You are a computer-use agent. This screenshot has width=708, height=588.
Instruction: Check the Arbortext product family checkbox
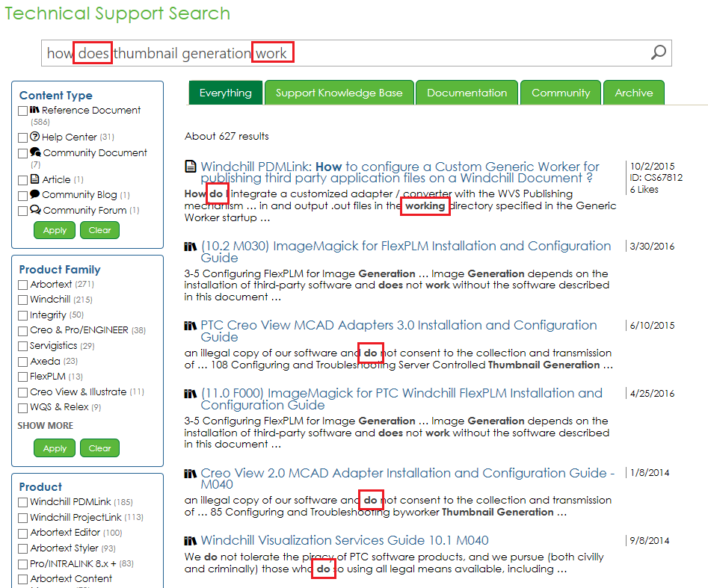pos(22,285)
